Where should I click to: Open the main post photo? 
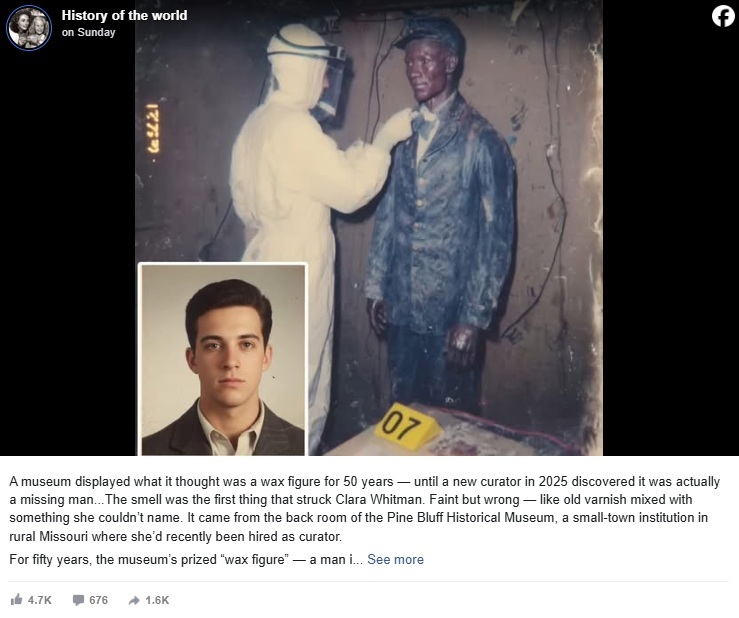tap(369, 228)
